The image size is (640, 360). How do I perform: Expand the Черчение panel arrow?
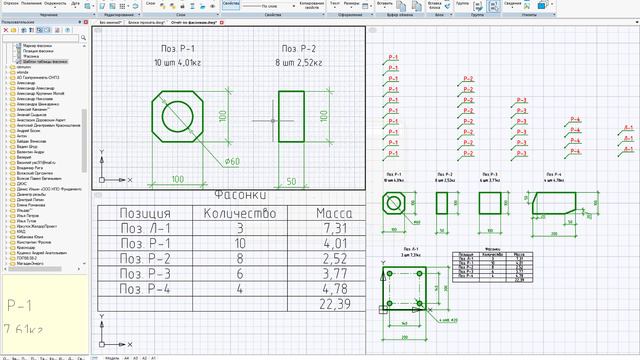pos(94,15)
